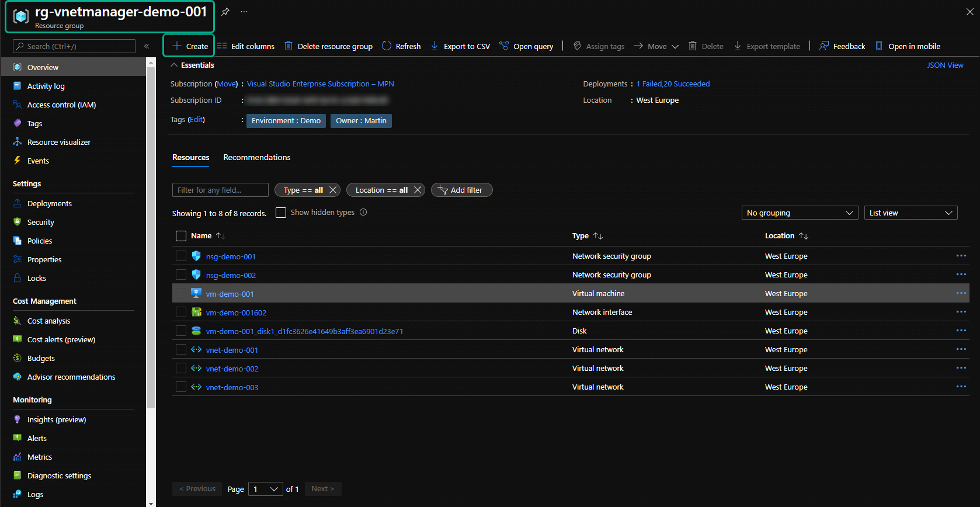Open Visual Studio Enterprise Subscription link

[x=320, y=84]
